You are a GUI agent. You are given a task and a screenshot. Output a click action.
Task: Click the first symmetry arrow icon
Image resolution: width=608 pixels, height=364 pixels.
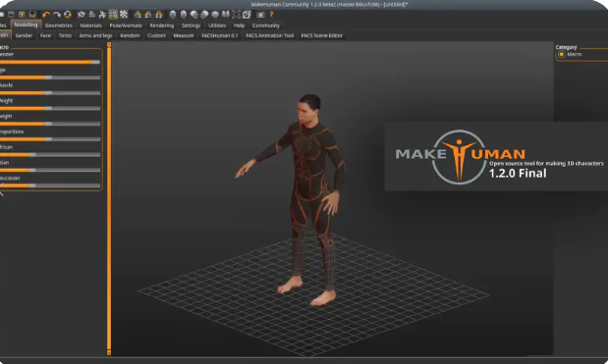(x=138, y=15)
